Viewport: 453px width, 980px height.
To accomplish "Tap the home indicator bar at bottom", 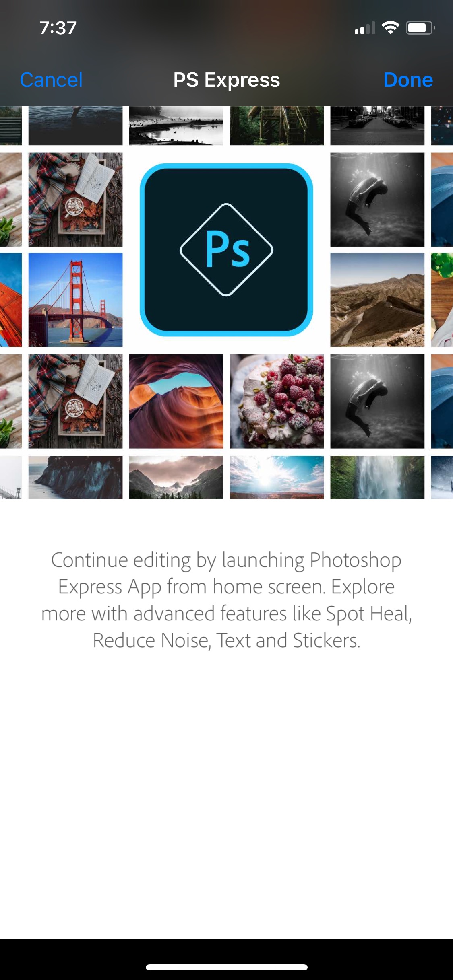I will pyautogui.click(x=227, y=967).
